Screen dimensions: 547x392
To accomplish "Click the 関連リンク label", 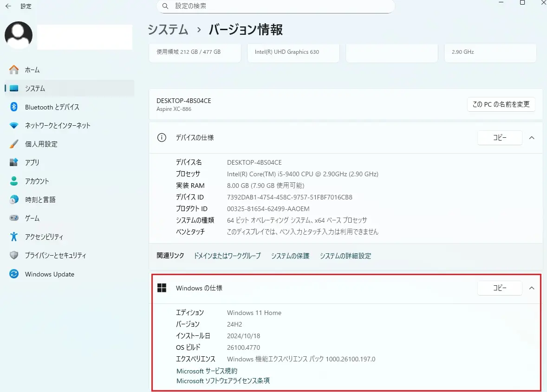I will [170, 256].
